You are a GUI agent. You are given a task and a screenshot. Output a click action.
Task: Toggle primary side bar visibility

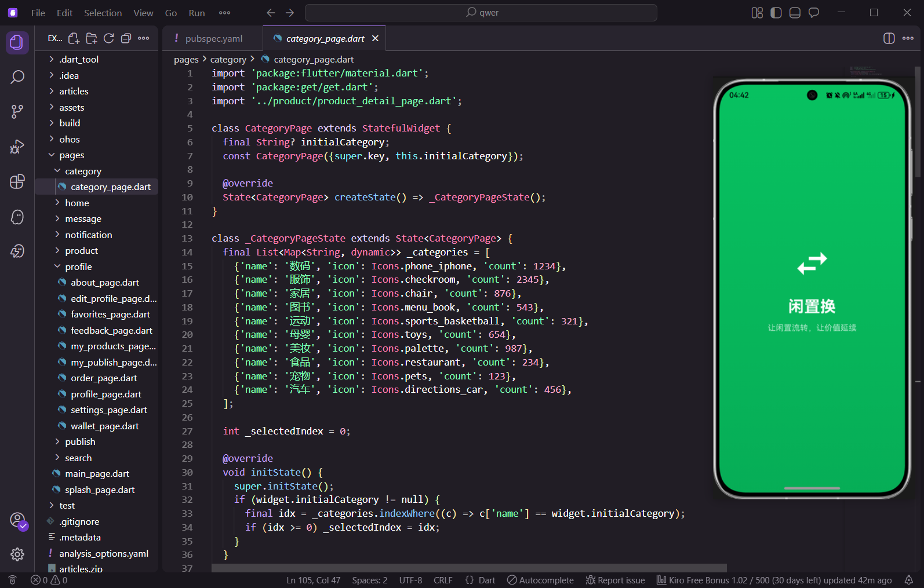pos(776,13)
